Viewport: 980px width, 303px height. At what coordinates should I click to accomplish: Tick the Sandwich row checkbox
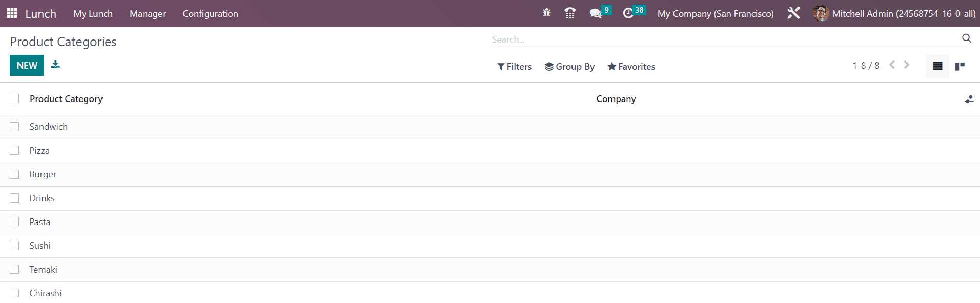click(14, 127)
